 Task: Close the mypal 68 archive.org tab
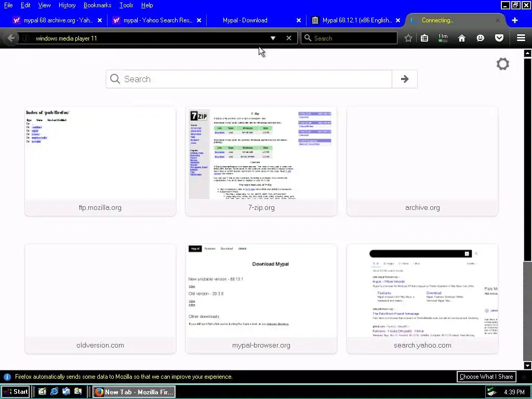[100, 20]
